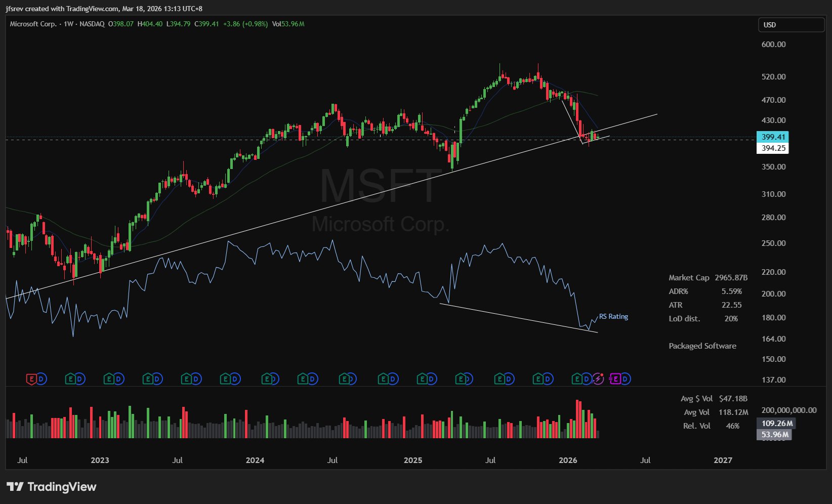Select the Avg Vol value 118.12M
The width and height of the screenshot is (832, 504).
[733, 412]
